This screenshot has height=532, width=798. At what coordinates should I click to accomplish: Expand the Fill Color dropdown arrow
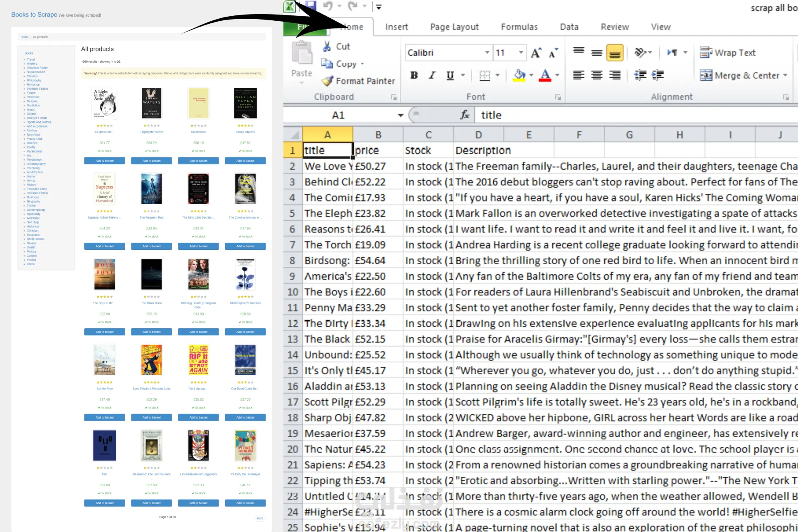click(532, 75)
